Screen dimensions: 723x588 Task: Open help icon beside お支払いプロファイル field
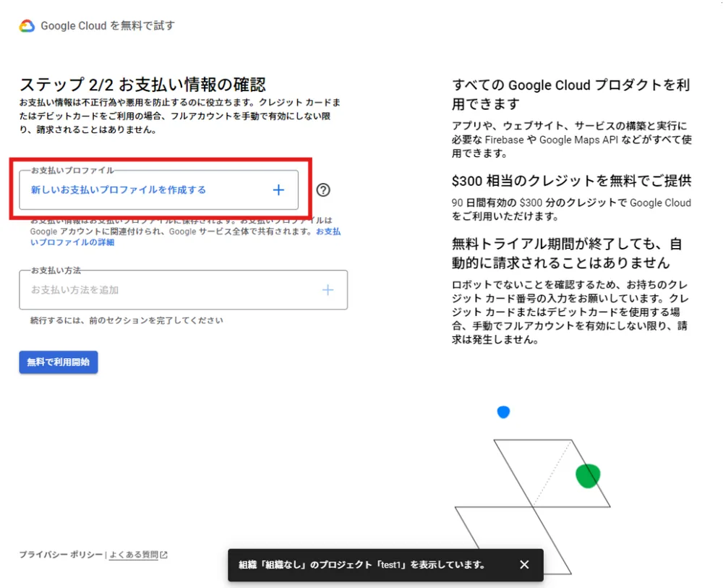(323, 190)
